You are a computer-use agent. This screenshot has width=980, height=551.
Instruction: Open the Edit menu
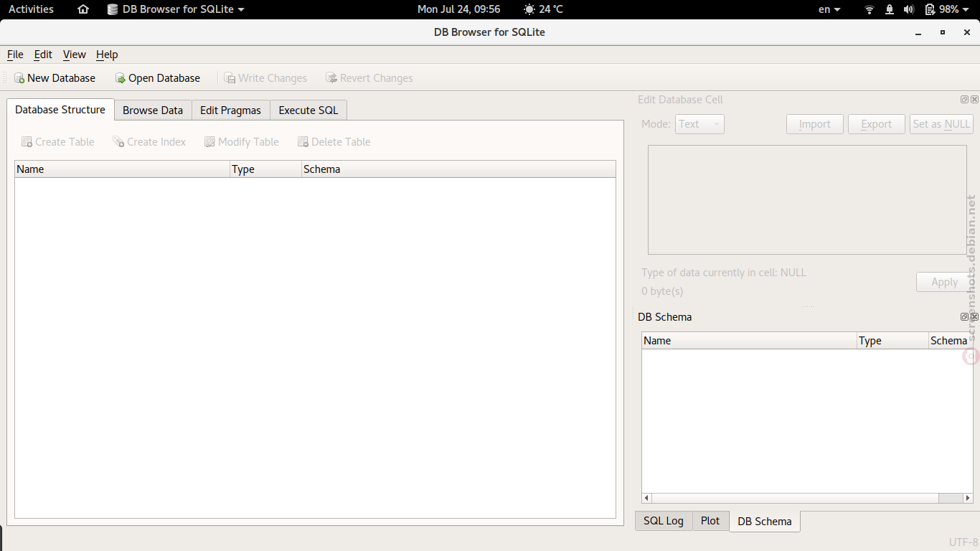coord(43,55)
